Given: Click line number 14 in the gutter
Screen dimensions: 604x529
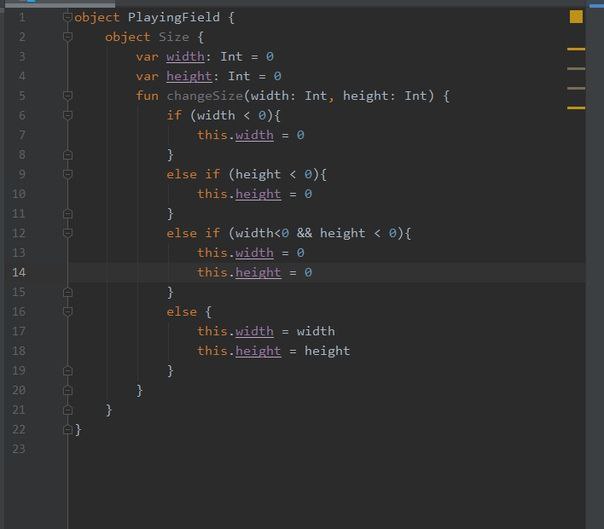Looking at the screenshot, I should pos(18,272).
